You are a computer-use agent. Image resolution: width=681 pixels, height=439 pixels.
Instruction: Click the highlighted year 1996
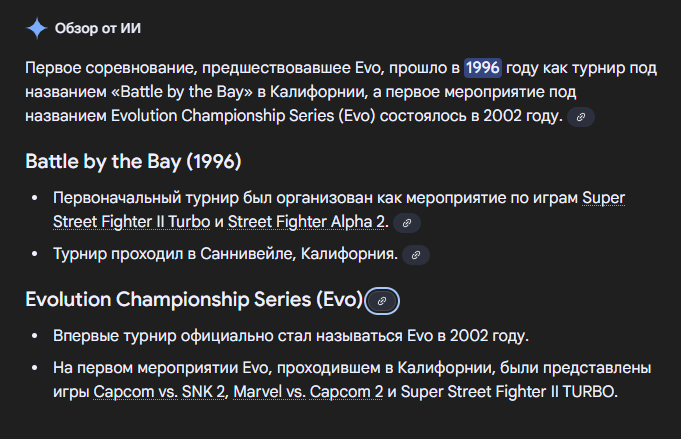coord(482,68)
